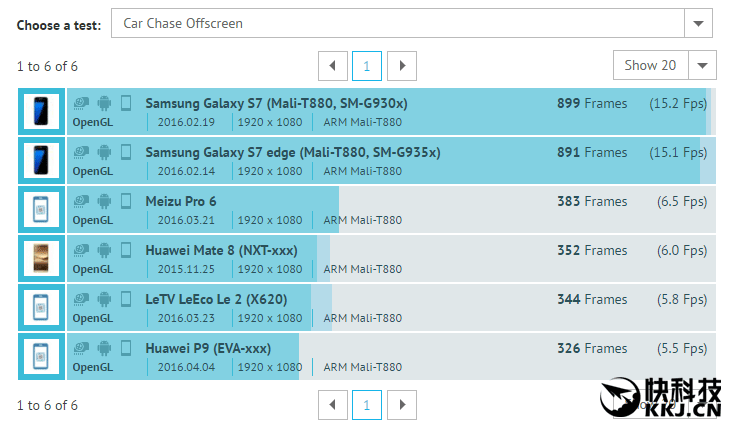Click the Samsung Galaxy S7 899 Frames score bar

[592, 103]
